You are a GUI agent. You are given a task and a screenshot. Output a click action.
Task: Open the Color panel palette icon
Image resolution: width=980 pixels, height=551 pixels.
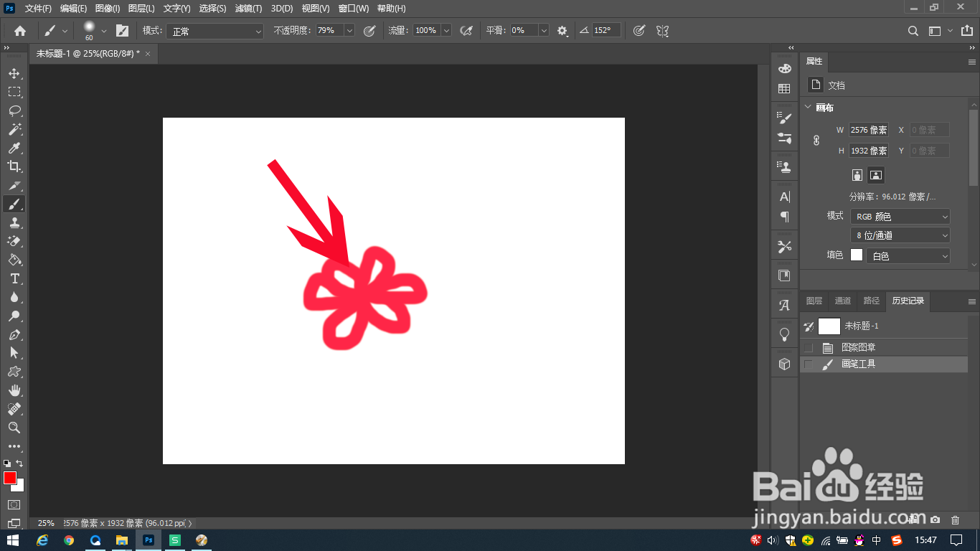pyautogui.click(x=784, y=68)
